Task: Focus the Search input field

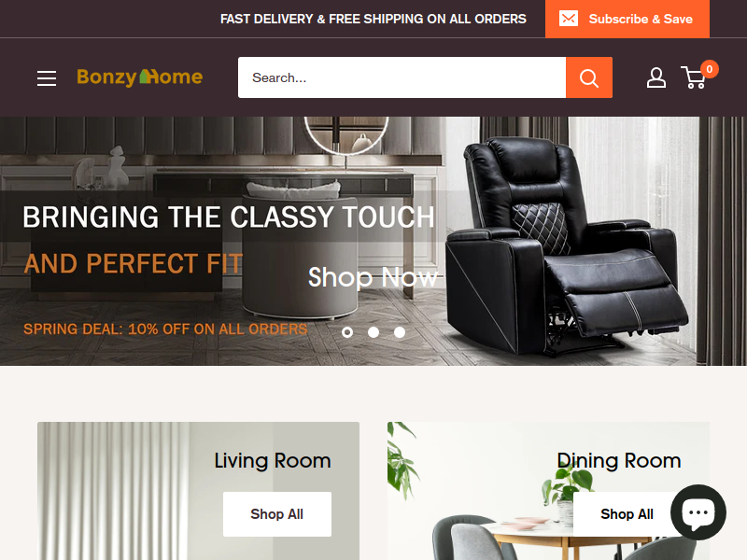Action: (x=402, y=77)
